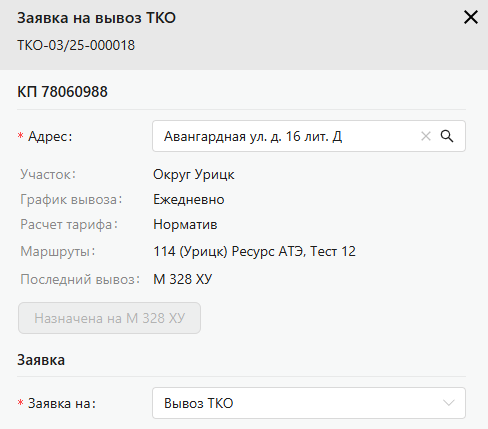488x429 pixels.
Task: Expand dropdown via chevron next to Вывоз ТКО
Action: pyautogui.click(x=448, y=403)
